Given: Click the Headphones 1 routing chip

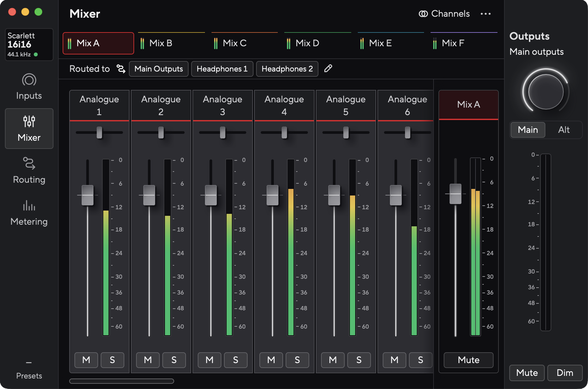Looking at the screenshot, I should click(x=222, y=69).
